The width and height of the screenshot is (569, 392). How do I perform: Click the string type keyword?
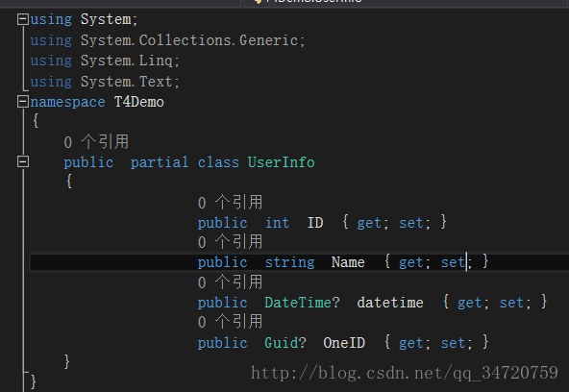[289, 263]
